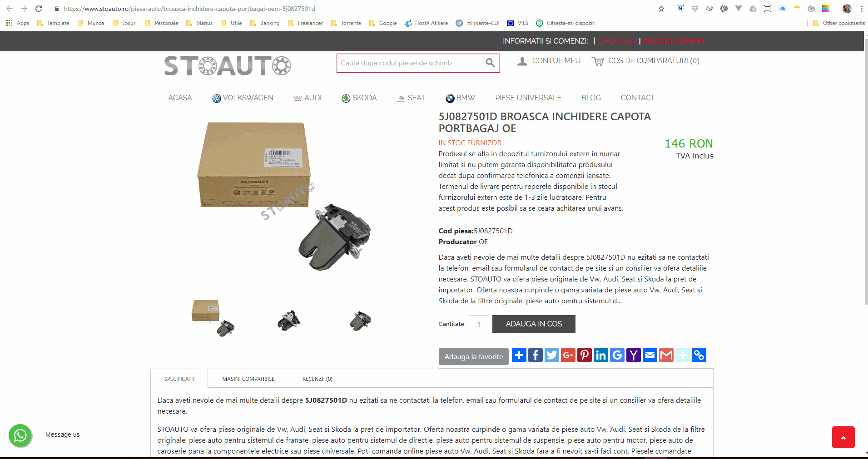Click Adauga in Cos button

click(534, 324)
